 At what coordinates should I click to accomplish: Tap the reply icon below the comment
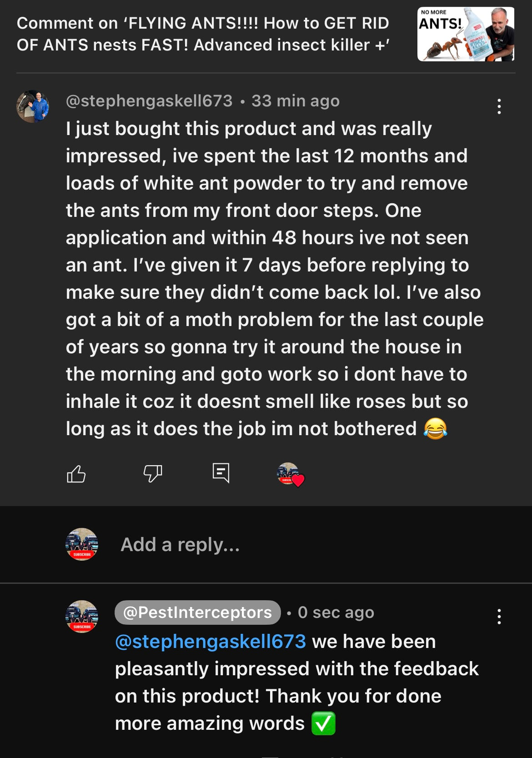coord(221,473)
